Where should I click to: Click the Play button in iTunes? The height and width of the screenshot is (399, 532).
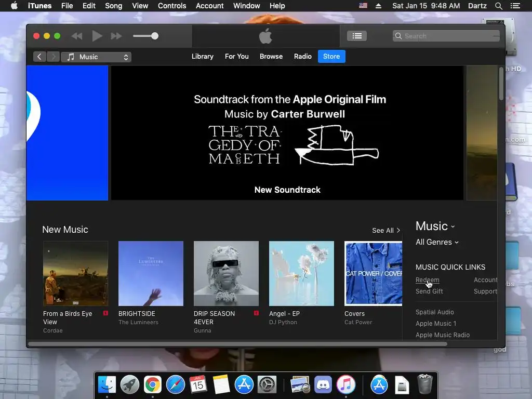point(97,36)
